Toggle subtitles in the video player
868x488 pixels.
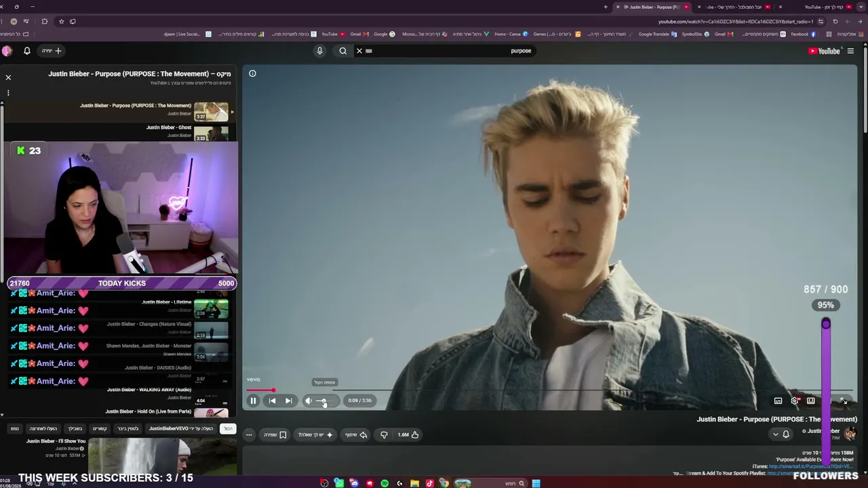[x=778, y=401]
